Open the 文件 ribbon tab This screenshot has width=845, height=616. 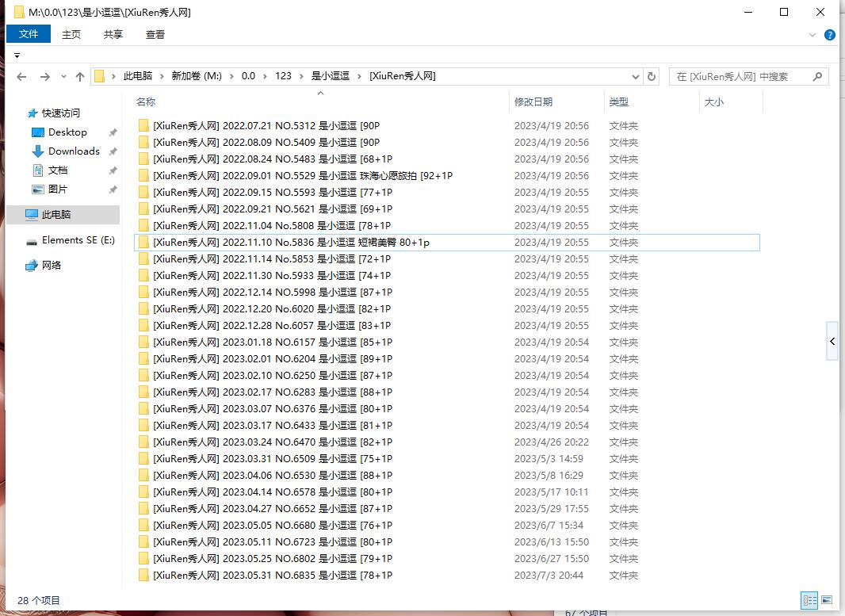coord(29,34)
